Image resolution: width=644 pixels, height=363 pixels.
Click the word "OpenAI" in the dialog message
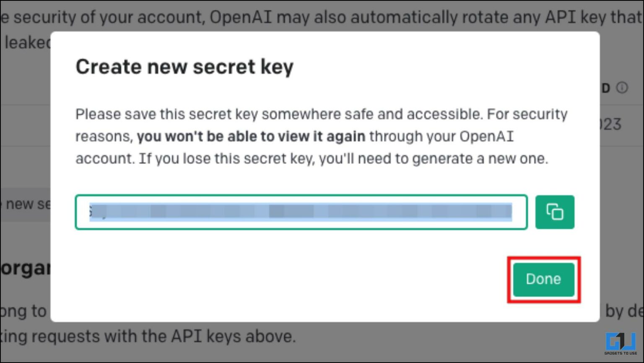486,136
